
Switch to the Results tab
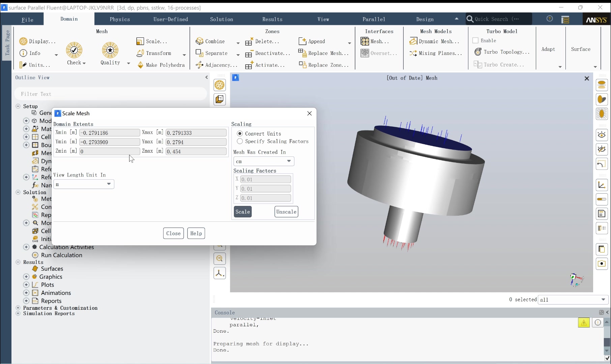[x=272, y=19]
